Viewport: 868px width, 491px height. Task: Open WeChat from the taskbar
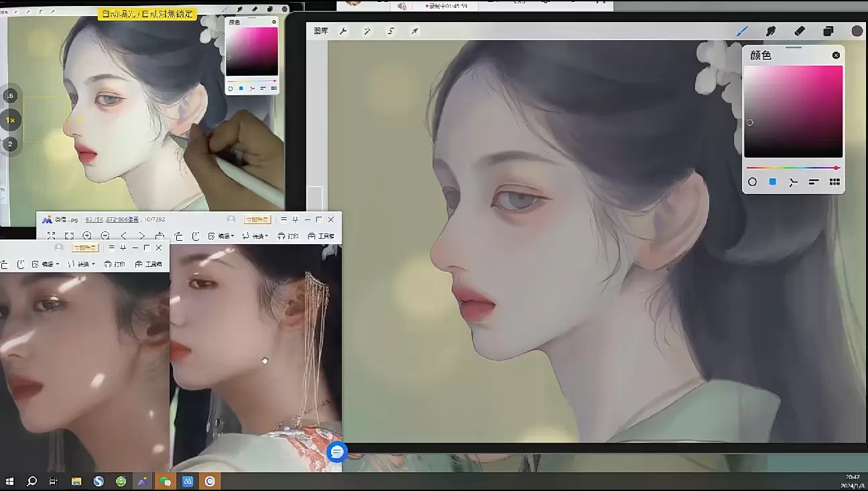pyautogui.click(x=165, y=481)
